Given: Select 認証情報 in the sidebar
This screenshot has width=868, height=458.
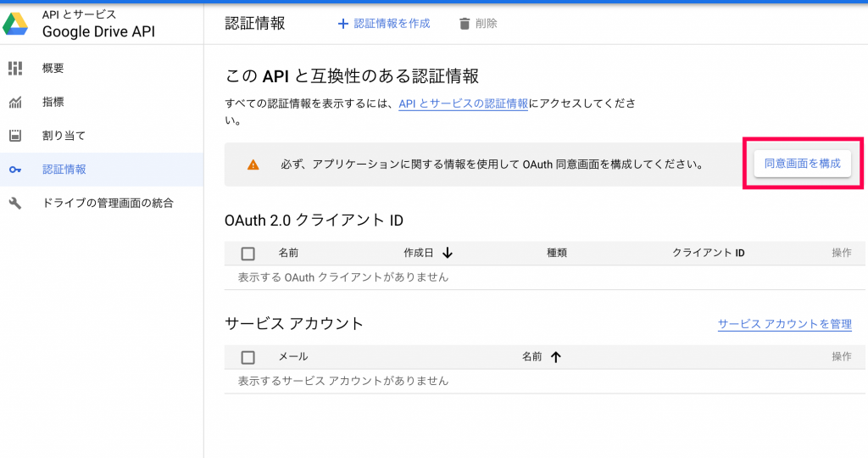Looking at the screenshot, I should click(x=102, y=170).
